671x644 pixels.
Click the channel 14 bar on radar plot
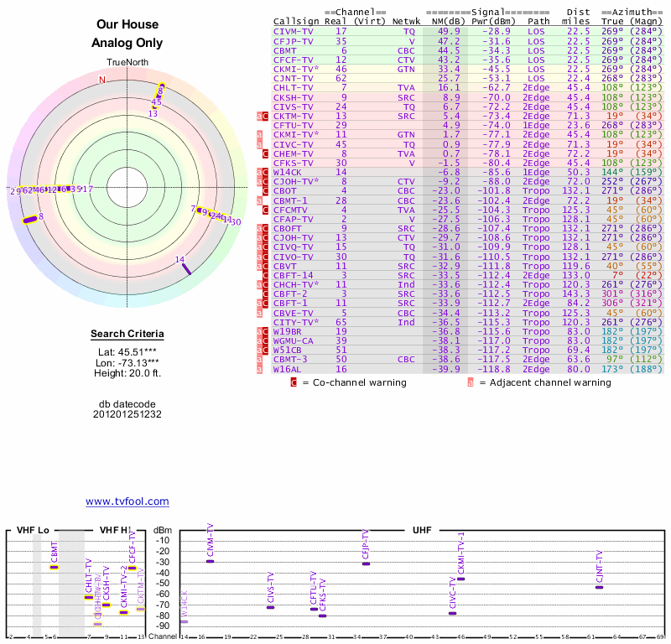point(186,269)
